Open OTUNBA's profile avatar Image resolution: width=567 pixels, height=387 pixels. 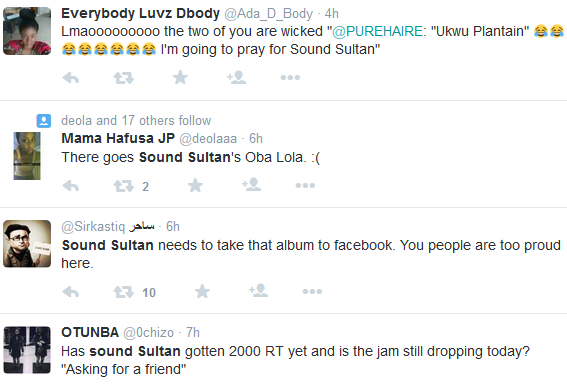tap(27, 350)
